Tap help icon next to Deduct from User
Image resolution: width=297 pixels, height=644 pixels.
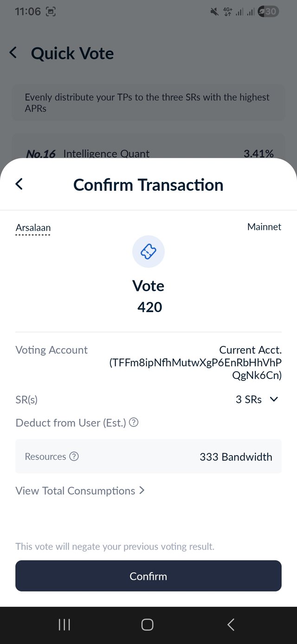click(x=134, y=423)
